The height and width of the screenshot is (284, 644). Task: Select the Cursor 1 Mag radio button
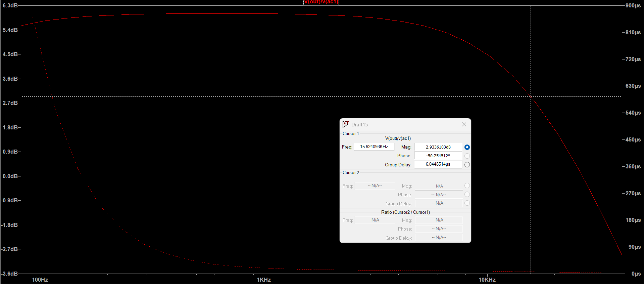pyautogui.click(x=467, y=147)
